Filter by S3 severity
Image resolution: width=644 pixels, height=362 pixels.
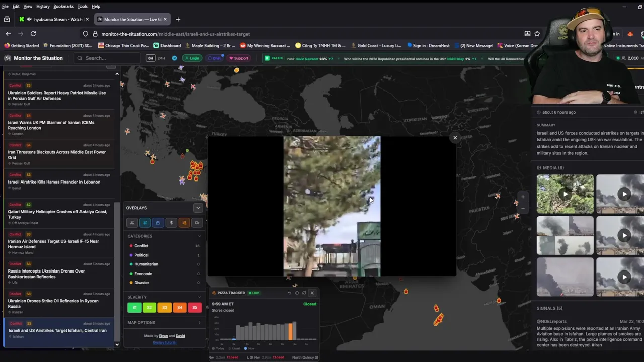pos(165,307)
